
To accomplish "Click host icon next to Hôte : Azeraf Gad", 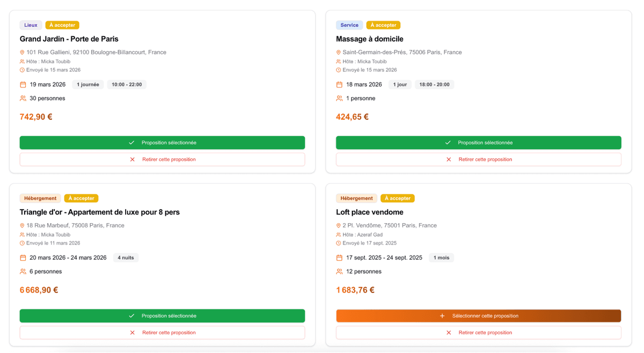I will tap(338, 235).
